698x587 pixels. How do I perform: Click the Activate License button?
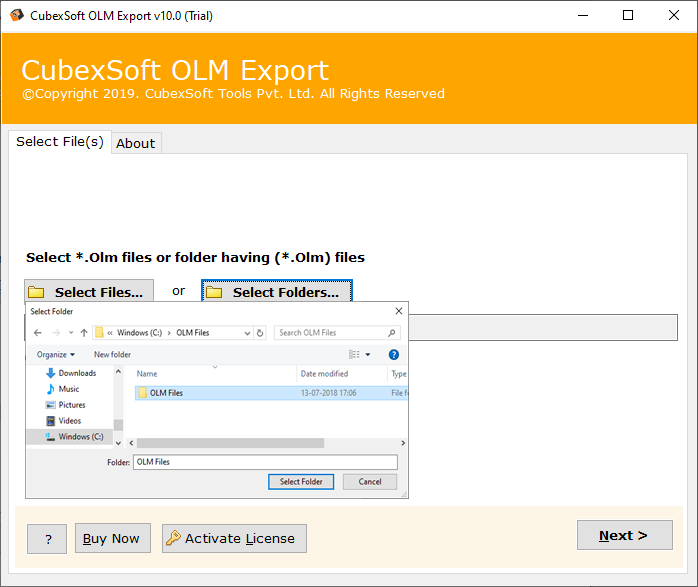point(234,538)
